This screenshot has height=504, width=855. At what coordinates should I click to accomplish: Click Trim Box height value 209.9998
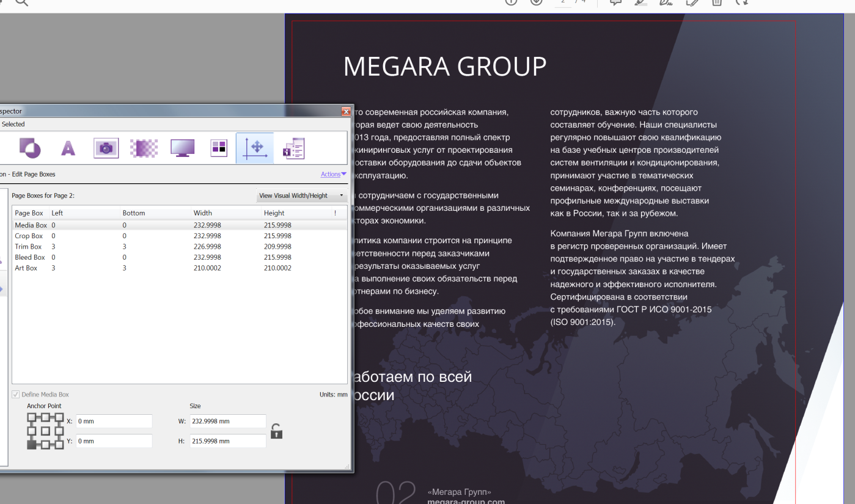(277, 247)
